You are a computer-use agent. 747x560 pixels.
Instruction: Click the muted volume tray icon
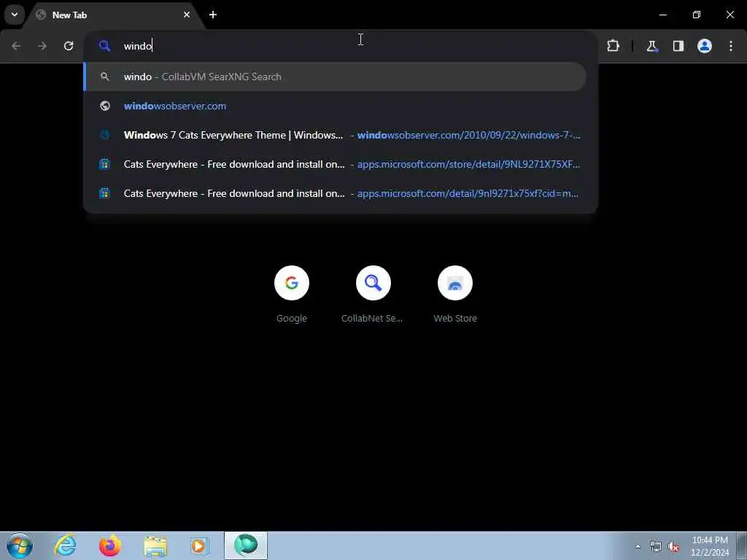[x=673, y=547]
